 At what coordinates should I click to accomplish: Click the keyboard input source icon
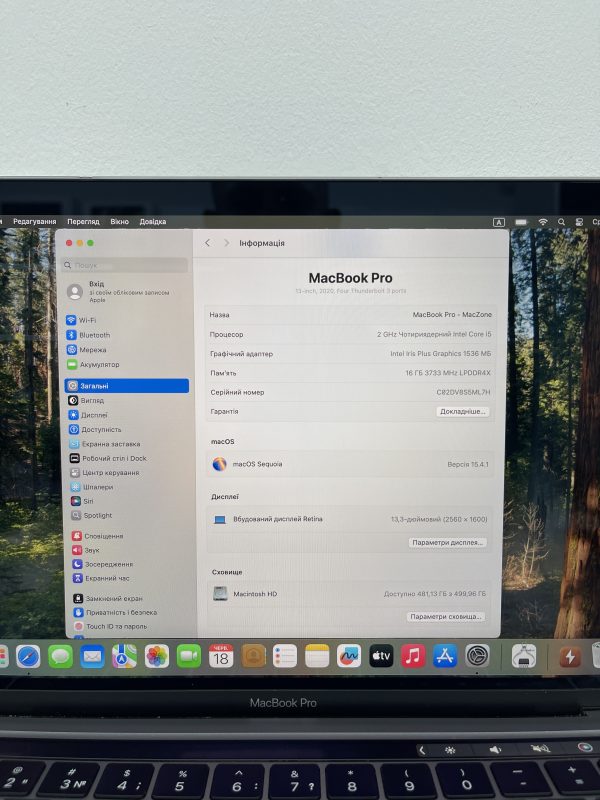tap(498, 222)
